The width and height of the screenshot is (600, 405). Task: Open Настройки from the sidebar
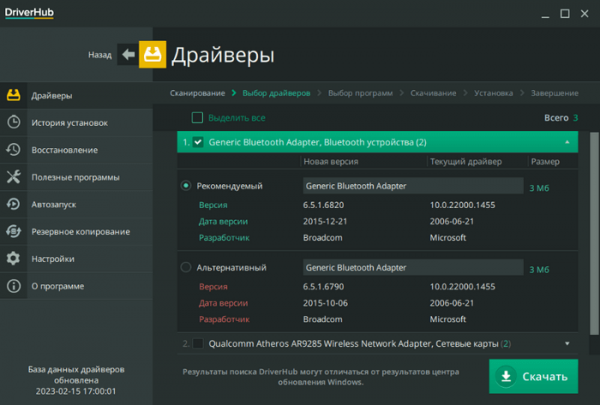(76, 258)
